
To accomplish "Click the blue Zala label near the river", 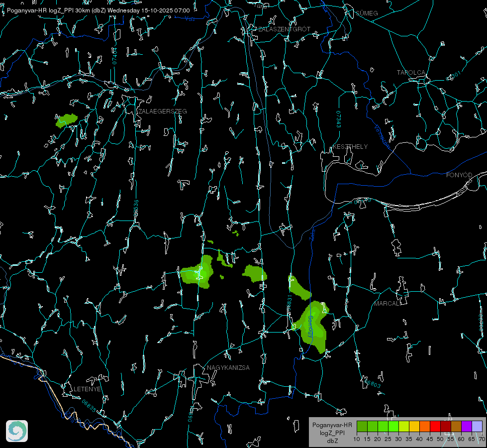I will coord(312,234).
